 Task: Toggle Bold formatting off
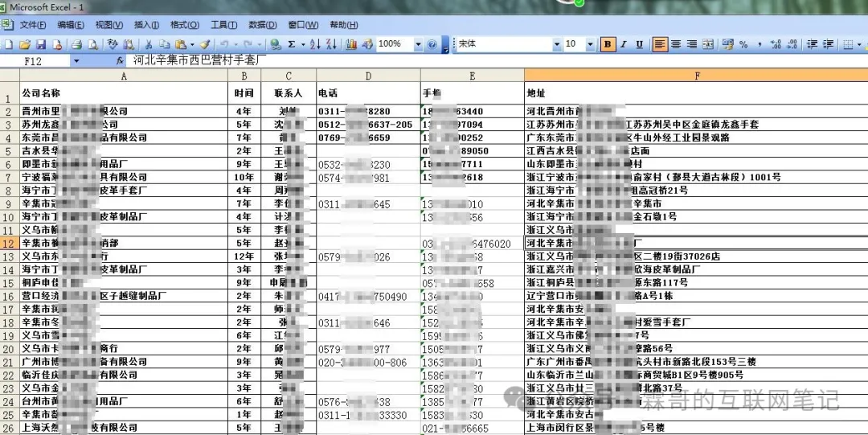click(x=608, y=44)
